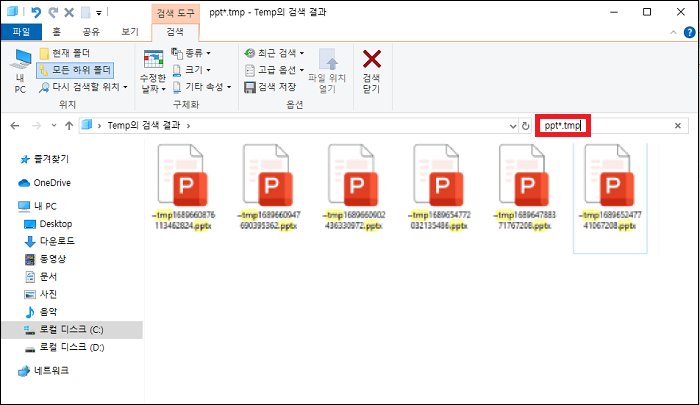Open 기타 속성 filter dropdown

pos(202,87)
